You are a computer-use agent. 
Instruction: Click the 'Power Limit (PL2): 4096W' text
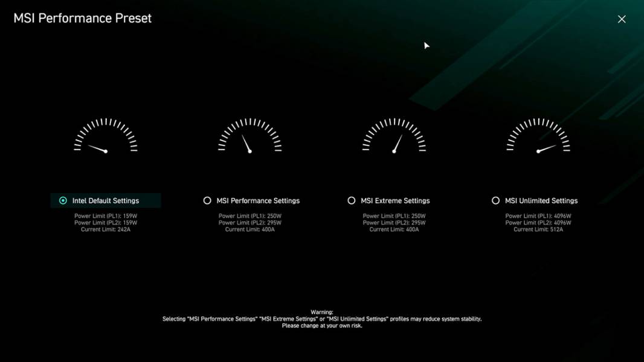coord(538,223)
